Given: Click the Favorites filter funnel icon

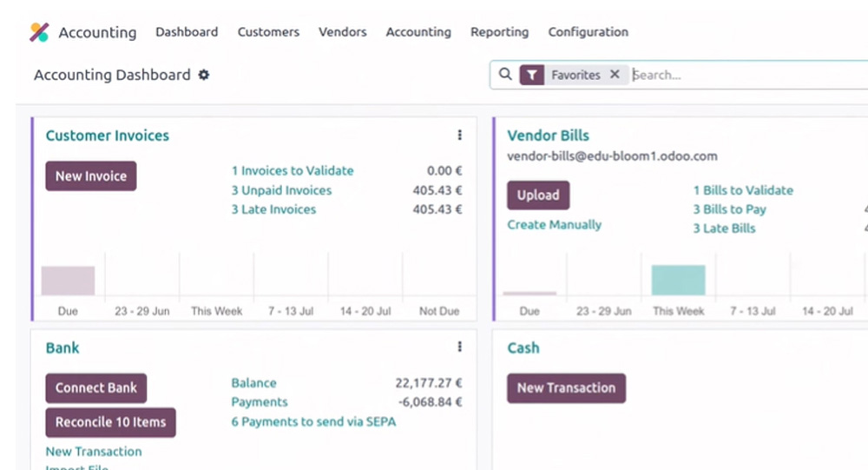Looking at the screenshot, I should click(531, 75).
